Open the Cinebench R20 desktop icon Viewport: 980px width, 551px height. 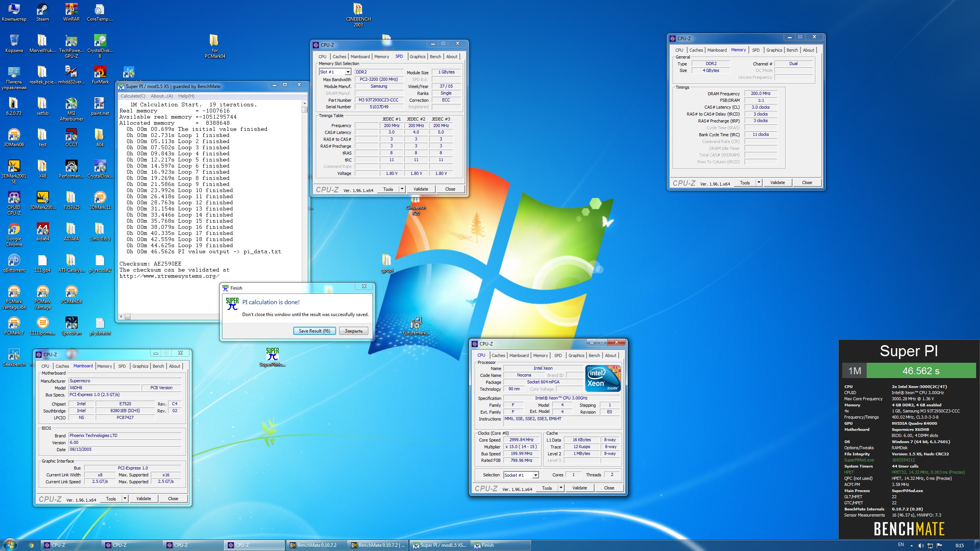(x=416, y=206)
